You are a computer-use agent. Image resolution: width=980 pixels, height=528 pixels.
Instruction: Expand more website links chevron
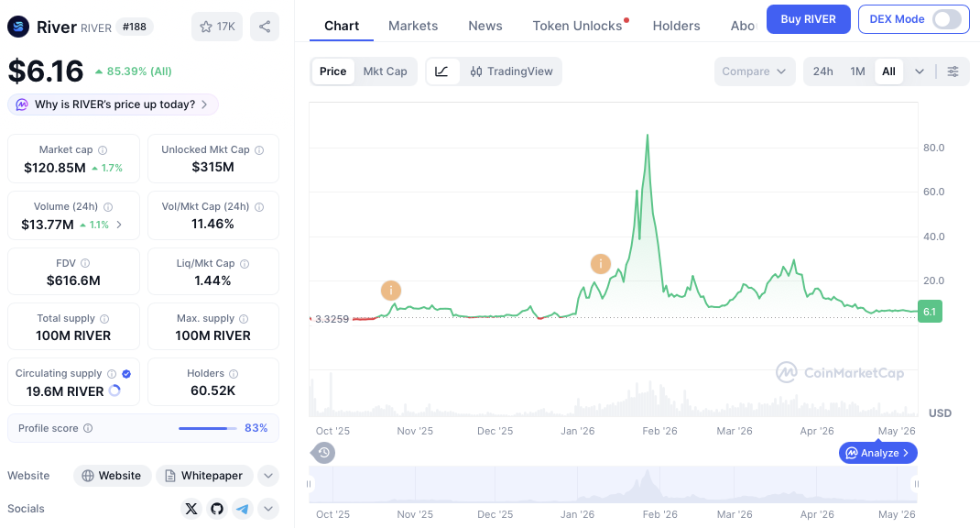point(268,476)
